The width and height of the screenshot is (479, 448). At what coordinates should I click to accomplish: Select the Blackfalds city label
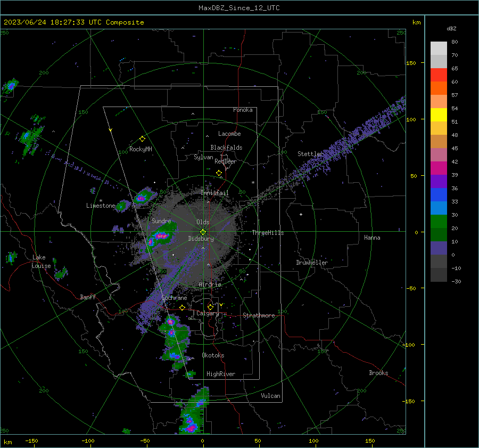click(226, 148)
